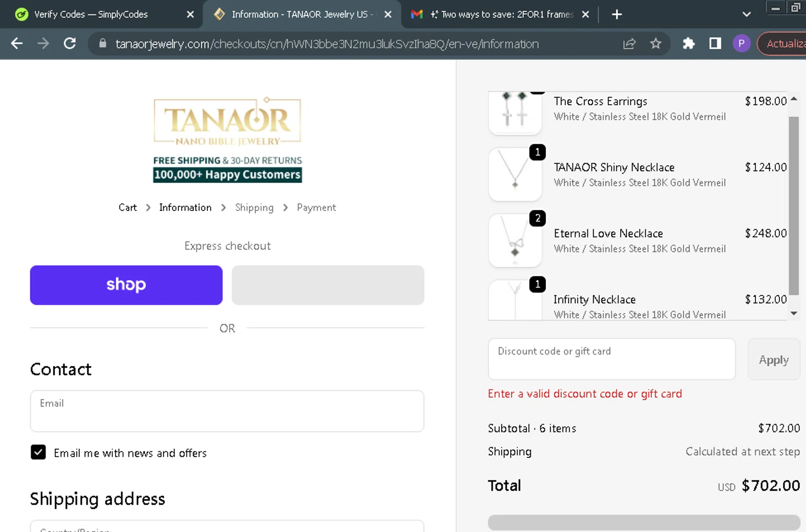Screen dimensions: 806x532
Task: Click the Actualizar update button
Action: 782,44
